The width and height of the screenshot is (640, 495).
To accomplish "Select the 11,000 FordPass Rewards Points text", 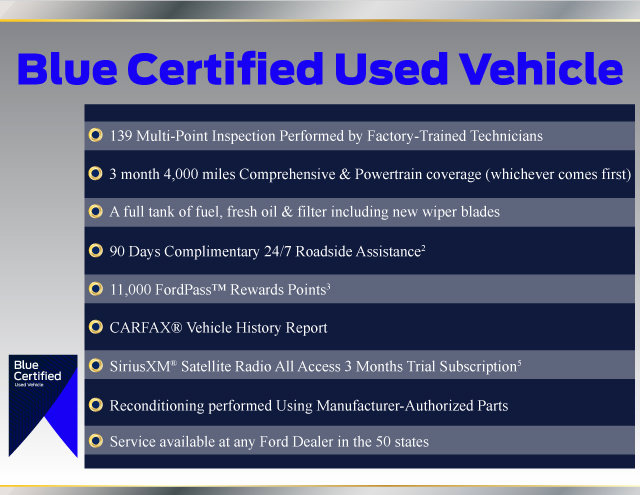I will pyautogui.click(x=220, y=289).
